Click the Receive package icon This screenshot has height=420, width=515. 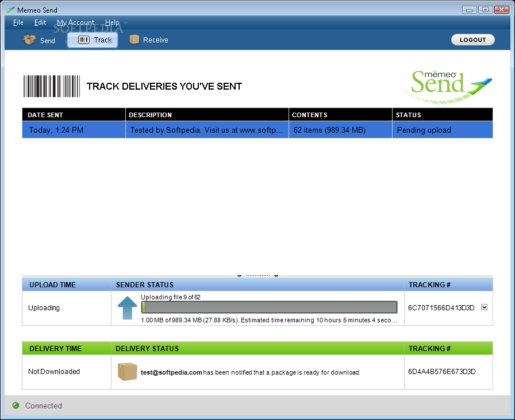point(134,40)
